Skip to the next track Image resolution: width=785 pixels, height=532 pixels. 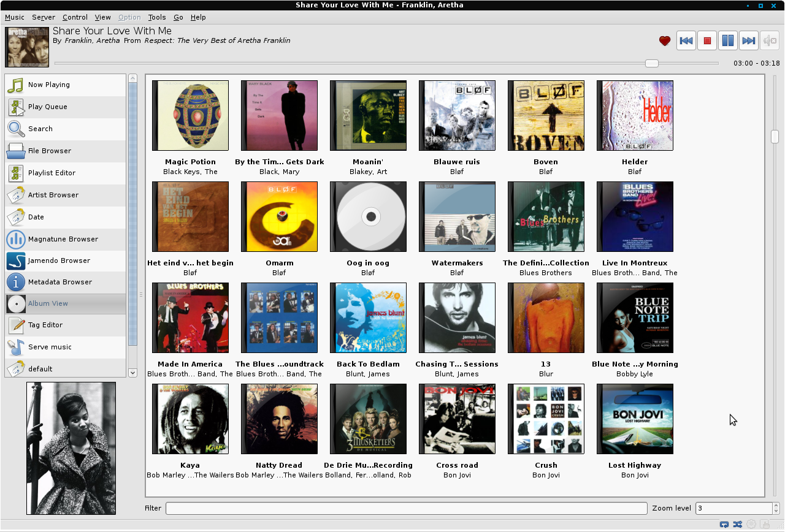click(749, 41)
